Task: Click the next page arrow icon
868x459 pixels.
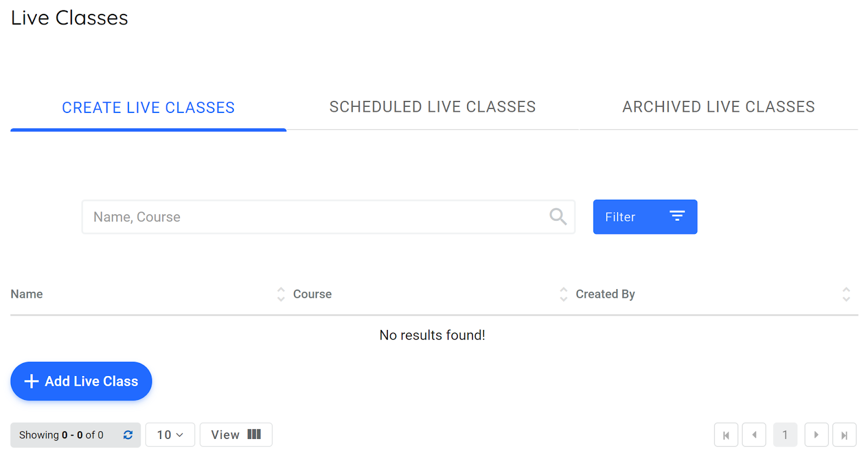Action: tap(816, 435)
